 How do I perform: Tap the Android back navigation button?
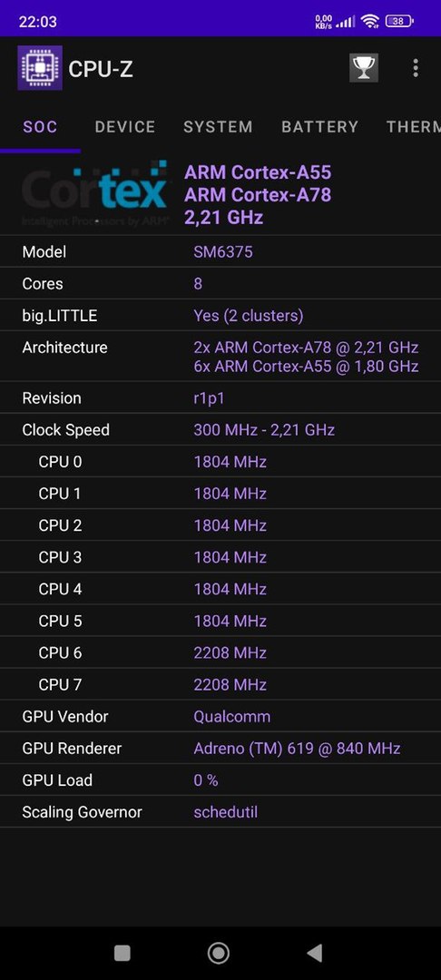315,953
